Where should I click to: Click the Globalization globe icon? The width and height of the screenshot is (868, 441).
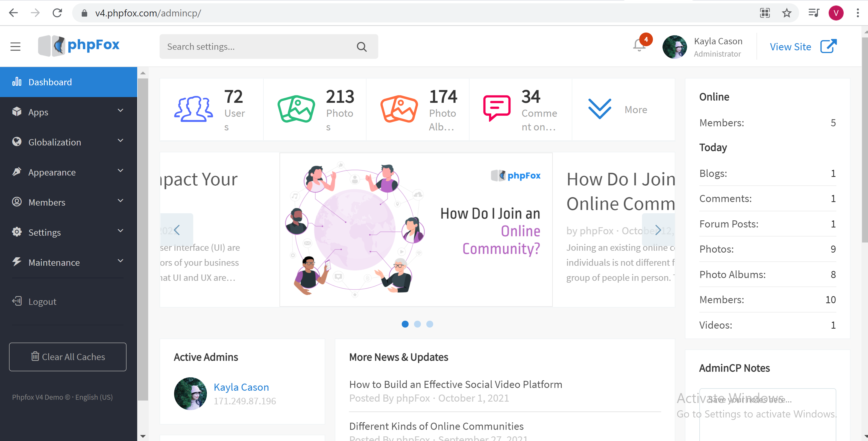pyautogui.click(x=17, y=142)
